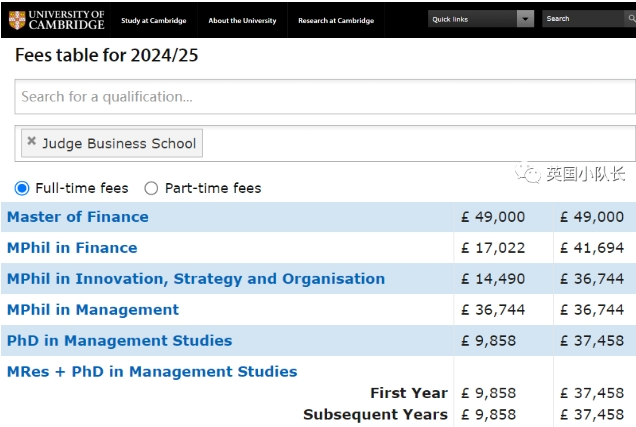Open PhD in Management Studies link
636x427 pixels.
click(x=119, y=341)
